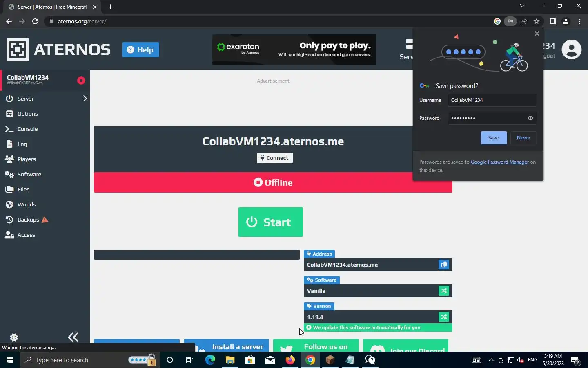Close the Aternos browser tab
The width and height of the screenshot is (588, 368).
95,7
